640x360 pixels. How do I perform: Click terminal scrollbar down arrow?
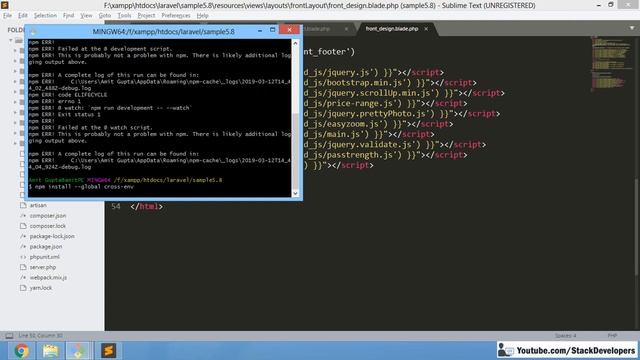[296, 193]
